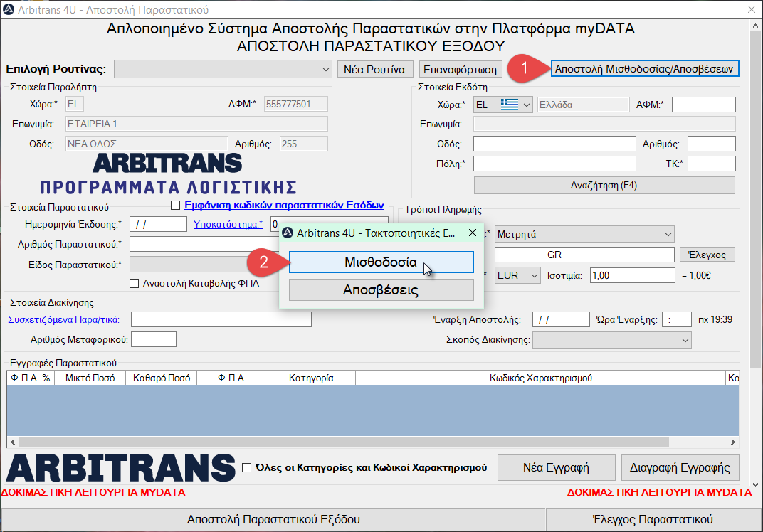Click the Νέα Εγγραφή button
Image resolution: width=763 pixels, height=532 pixels.
click(x=556, y=468)
